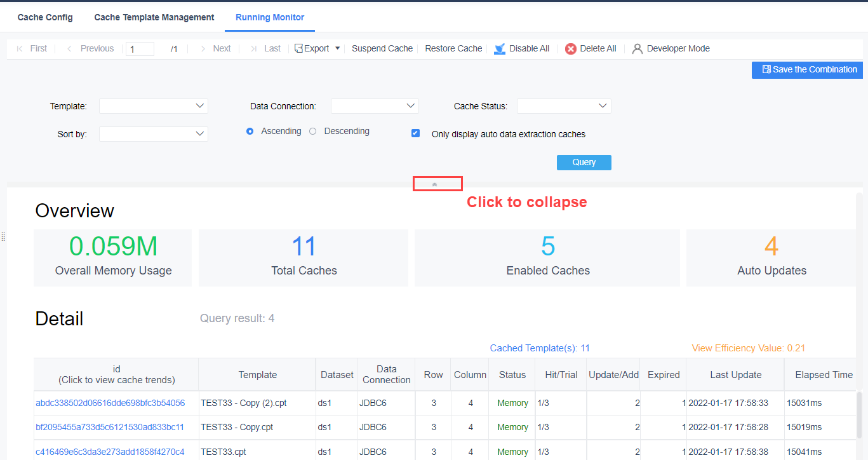Click the Last Update column header
Image resolution: width=868 pixels, height=460 pixels.
(x=736, y=375)
